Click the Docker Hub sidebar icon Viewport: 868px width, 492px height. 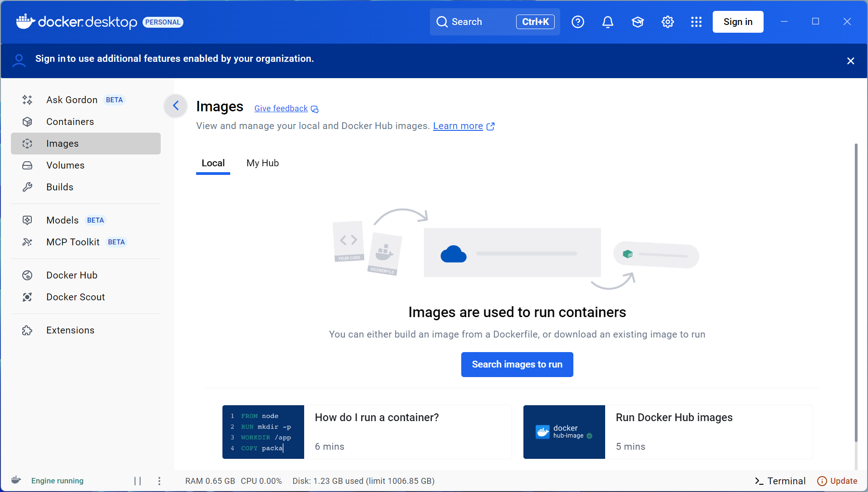27,275
